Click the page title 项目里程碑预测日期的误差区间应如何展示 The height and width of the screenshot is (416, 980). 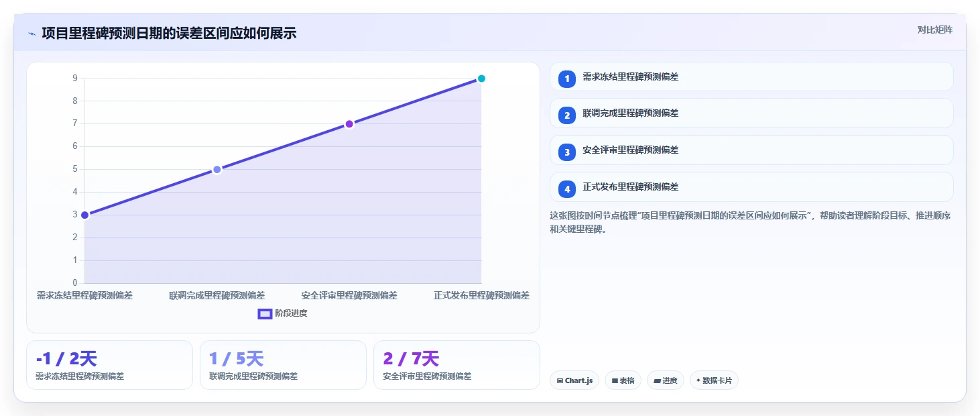169,34
